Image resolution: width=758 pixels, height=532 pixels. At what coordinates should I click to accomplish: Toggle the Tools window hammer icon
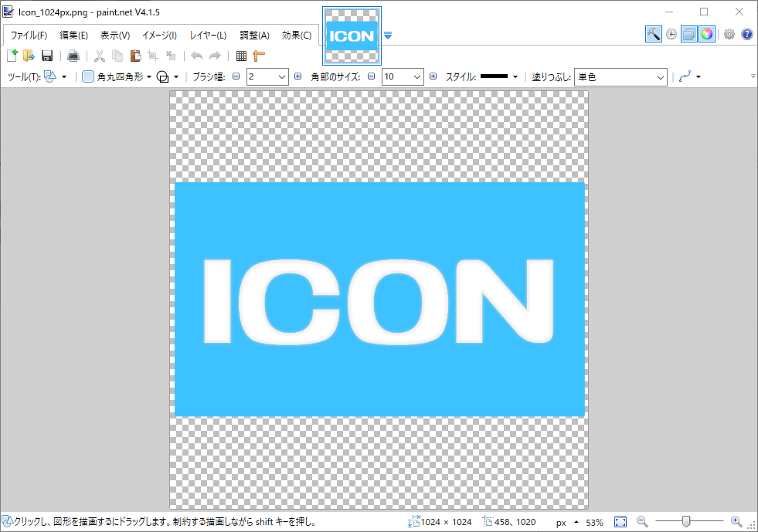tap(654, 34)
